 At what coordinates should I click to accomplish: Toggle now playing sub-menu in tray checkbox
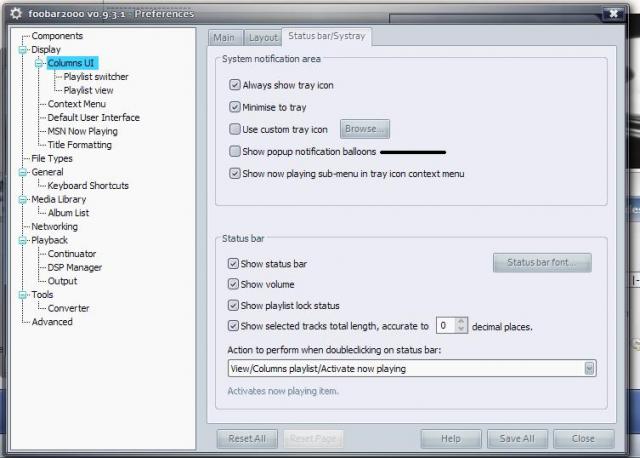[x=235, y=173]
